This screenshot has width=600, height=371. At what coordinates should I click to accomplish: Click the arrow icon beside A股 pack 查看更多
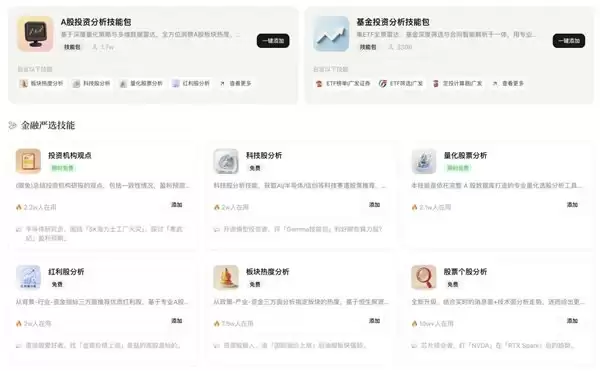pyautogui.click(x=223, y=83)
